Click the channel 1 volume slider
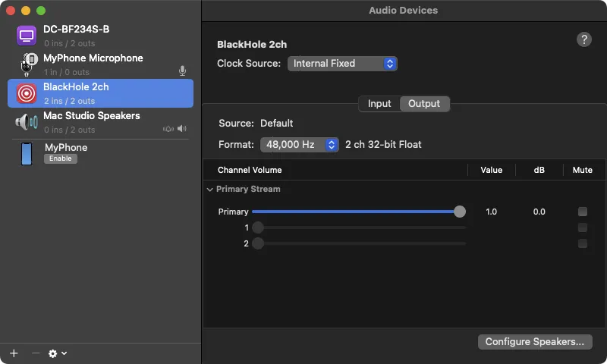607x364 pixels. click(359, 227)
